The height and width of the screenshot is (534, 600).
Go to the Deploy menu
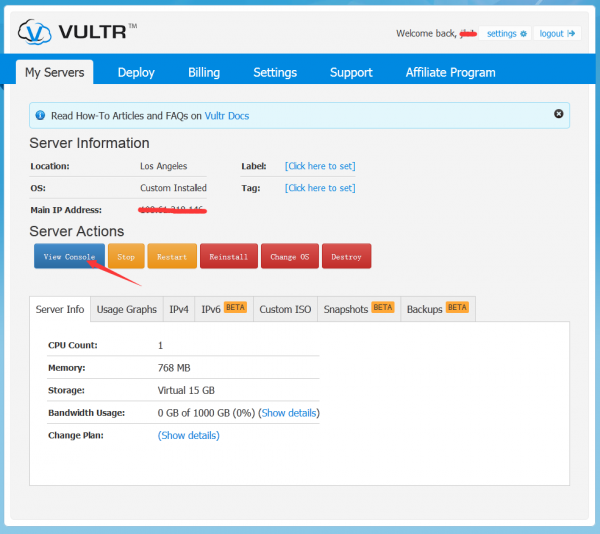136,72
